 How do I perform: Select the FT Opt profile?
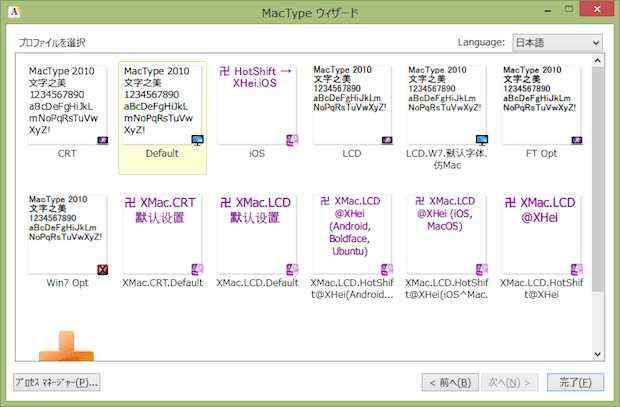pos(541,105)
